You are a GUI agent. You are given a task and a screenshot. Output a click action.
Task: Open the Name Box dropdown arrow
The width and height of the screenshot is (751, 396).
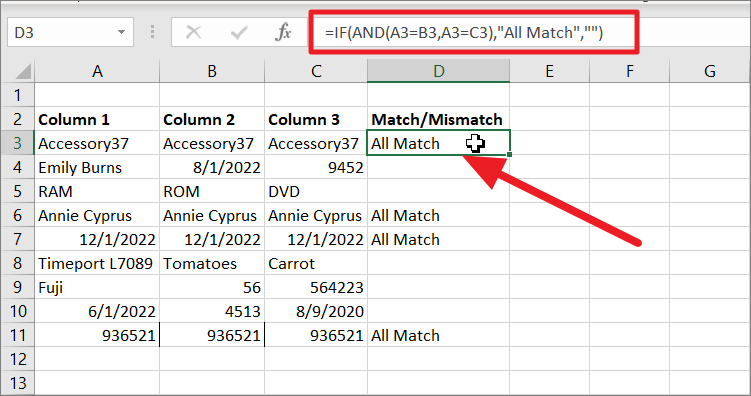coord(121,32)
